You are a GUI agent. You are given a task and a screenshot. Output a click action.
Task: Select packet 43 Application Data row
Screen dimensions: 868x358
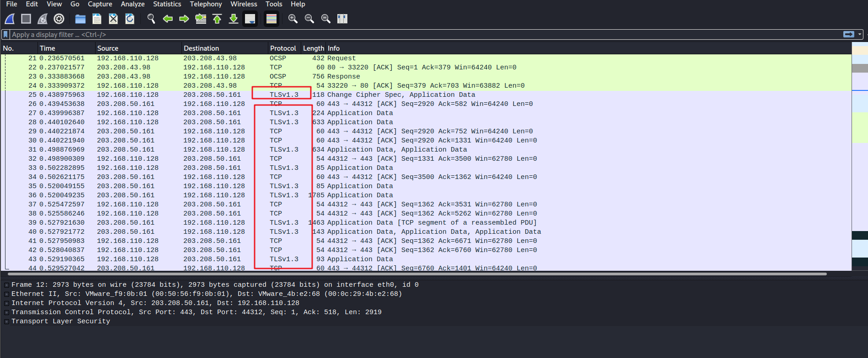(x=426, y=259)
